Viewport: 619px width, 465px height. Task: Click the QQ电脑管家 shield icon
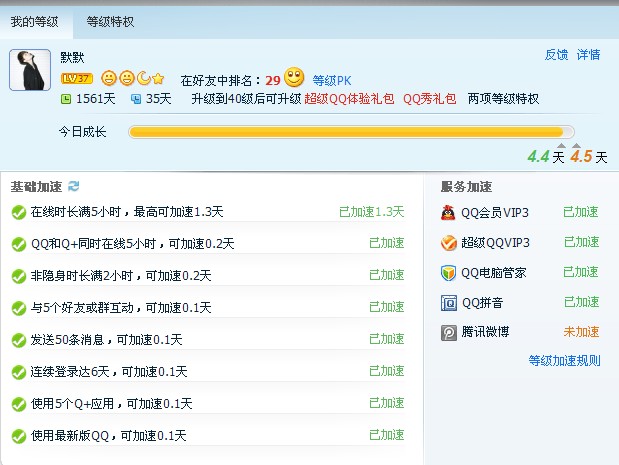point(448,273)
